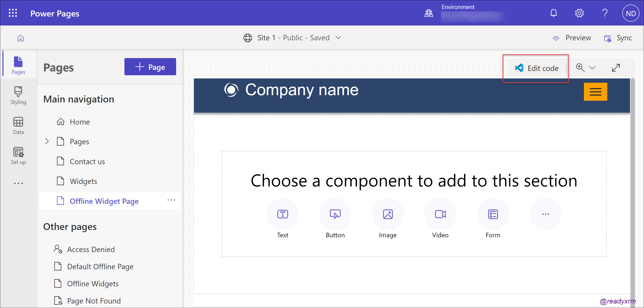
Task: Open the settings gear icon
Action: [x=579, y=13]
